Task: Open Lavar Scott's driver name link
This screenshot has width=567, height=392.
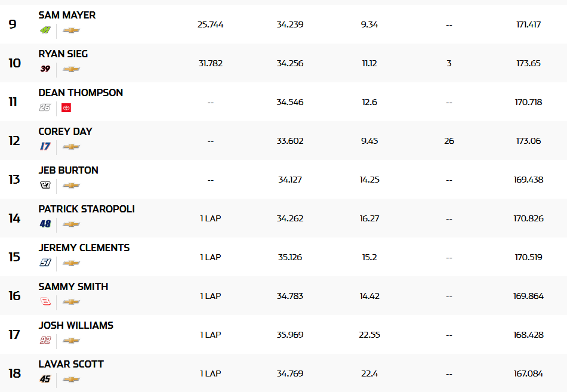Action: click(71, 364)
